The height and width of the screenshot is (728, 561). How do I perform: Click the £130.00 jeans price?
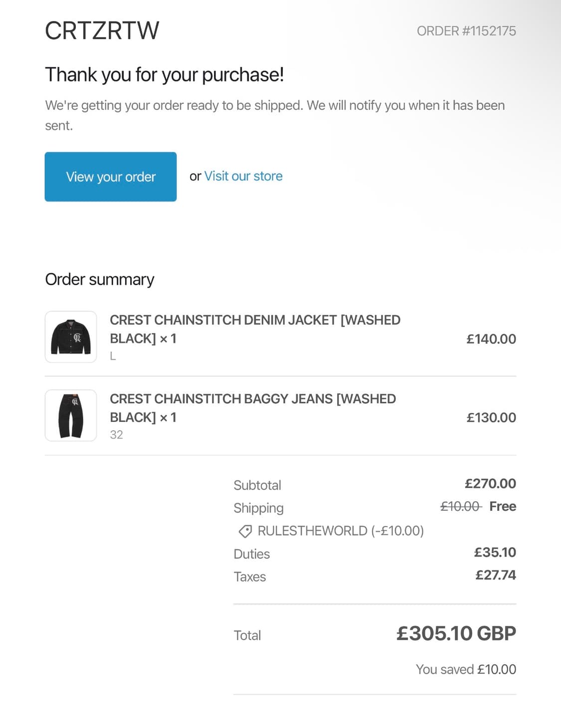point(491,418)
